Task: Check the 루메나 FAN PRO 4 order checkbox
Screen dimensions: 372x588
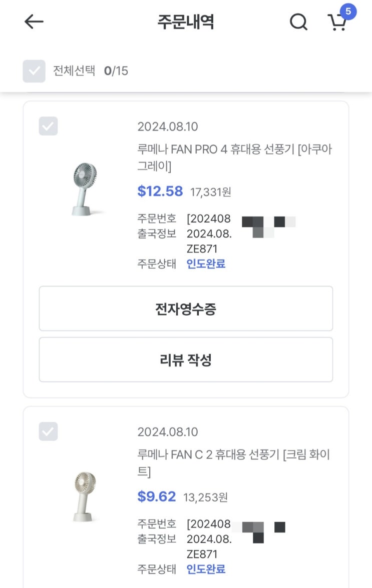Action: click(x=48, y=126)
